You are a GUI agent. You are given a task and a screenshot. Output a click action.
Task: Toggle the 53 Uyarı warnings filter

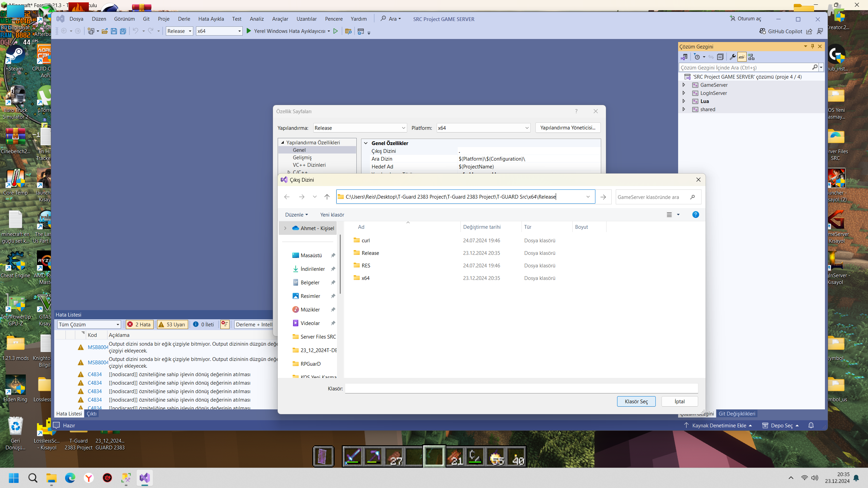tap(172, 324)
